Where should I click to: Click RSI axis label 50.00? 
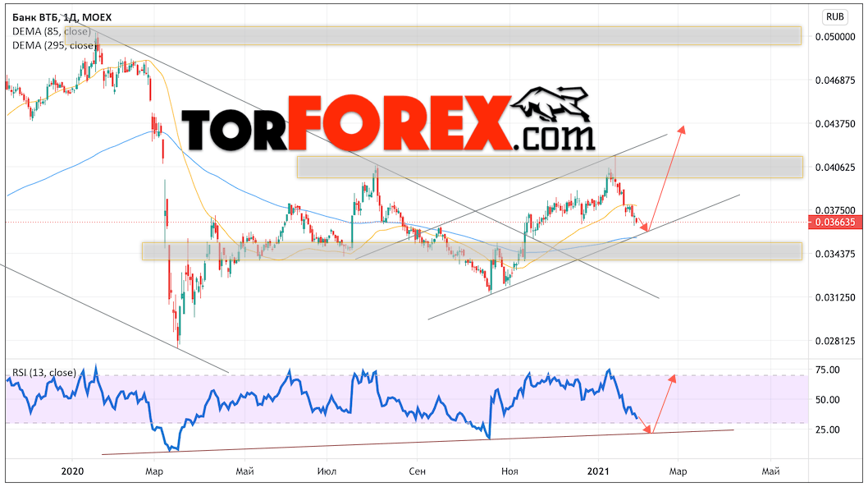828,399
